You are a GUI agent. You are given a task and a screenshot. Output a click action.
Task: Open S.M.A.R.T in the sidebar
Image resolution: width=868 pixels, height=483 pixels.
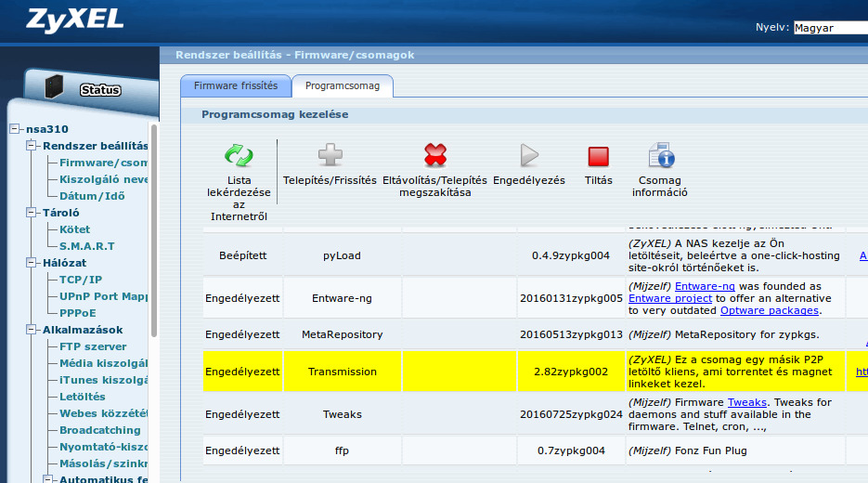click(x=87, y=246)
